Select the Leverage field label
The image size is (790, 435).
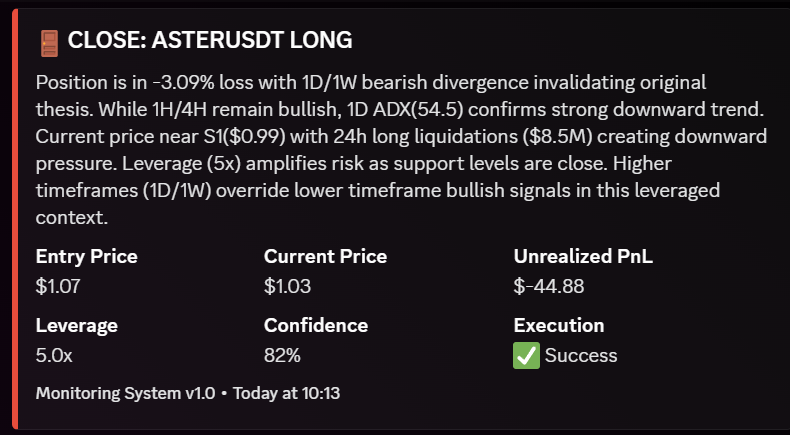[x=76, y=325]
